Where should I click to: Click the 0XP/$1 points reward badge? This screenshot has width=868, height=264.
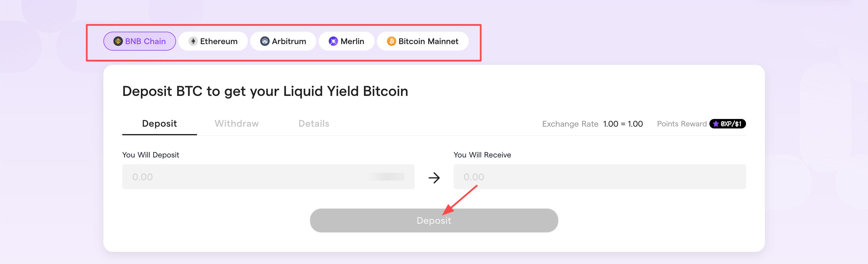(727, 124)
